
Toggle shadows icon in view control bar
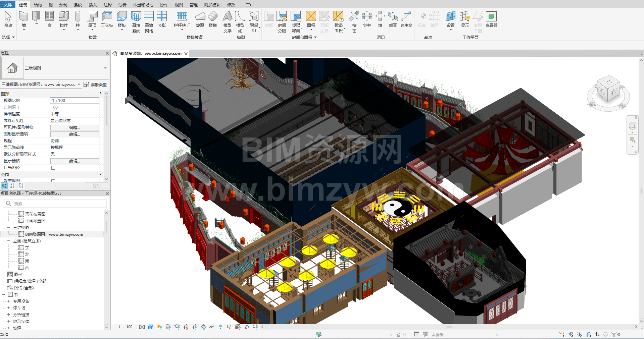click(168, 327)
